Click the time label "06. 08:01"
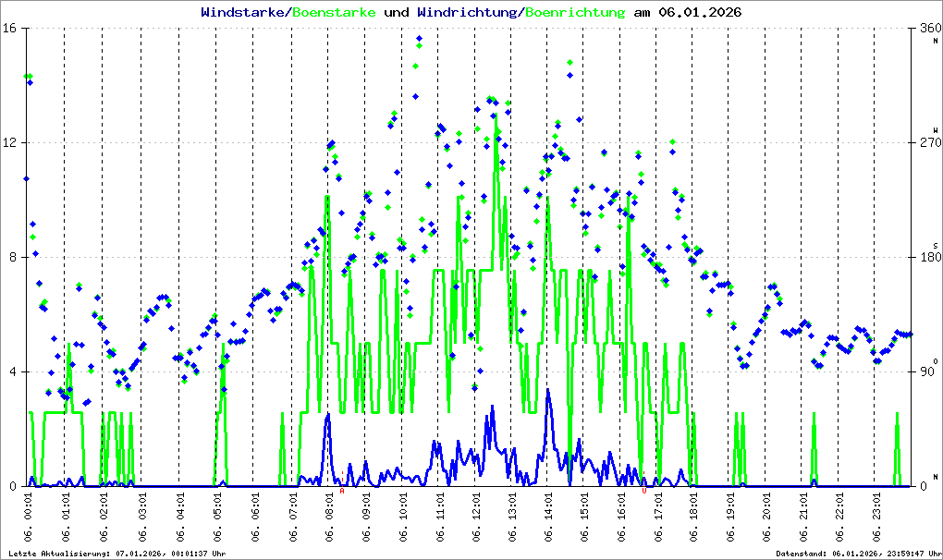The image size is (943, 560). [x=329, y=517]
